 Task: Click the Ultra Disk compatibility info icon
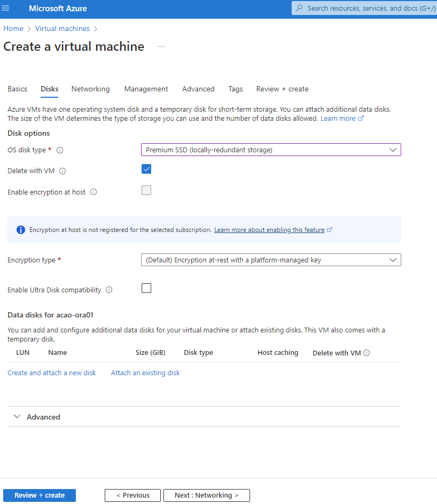[109, 290]
